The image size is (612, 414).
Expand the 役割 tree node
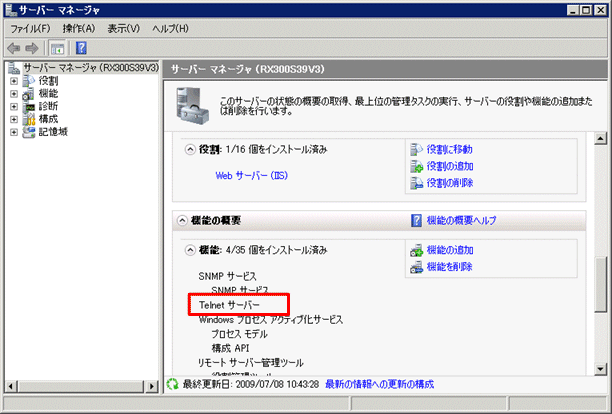(14, 81)
